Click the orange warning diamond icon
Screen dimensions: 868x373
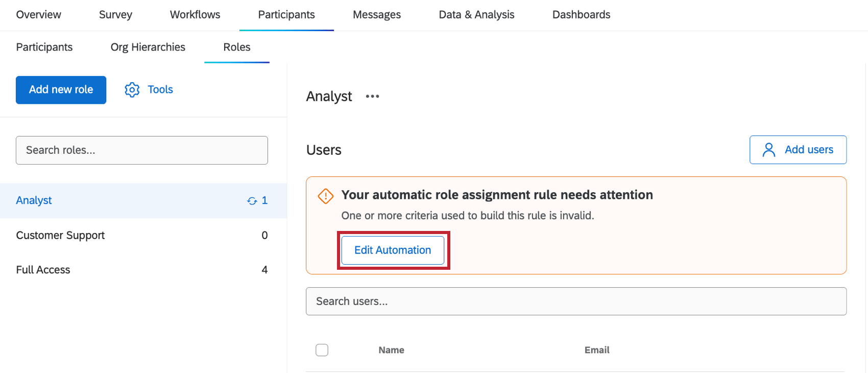(x=326, y=196)
